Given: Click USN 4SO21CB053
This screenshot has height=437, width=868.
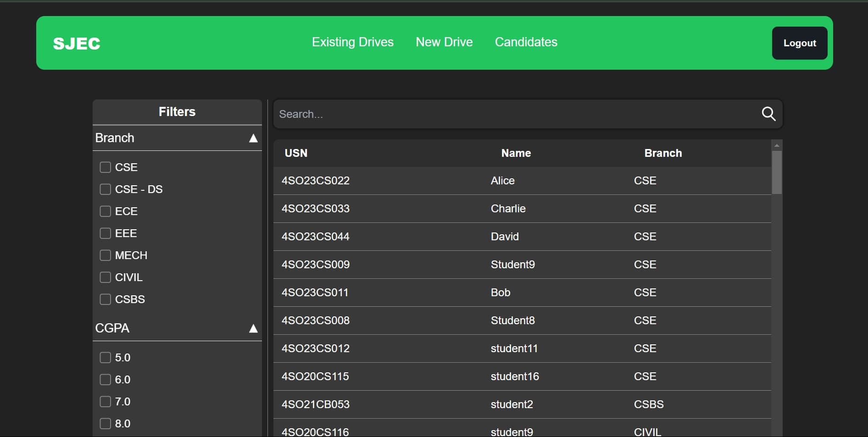Looking at the screenshot, I should click(316, 404).
